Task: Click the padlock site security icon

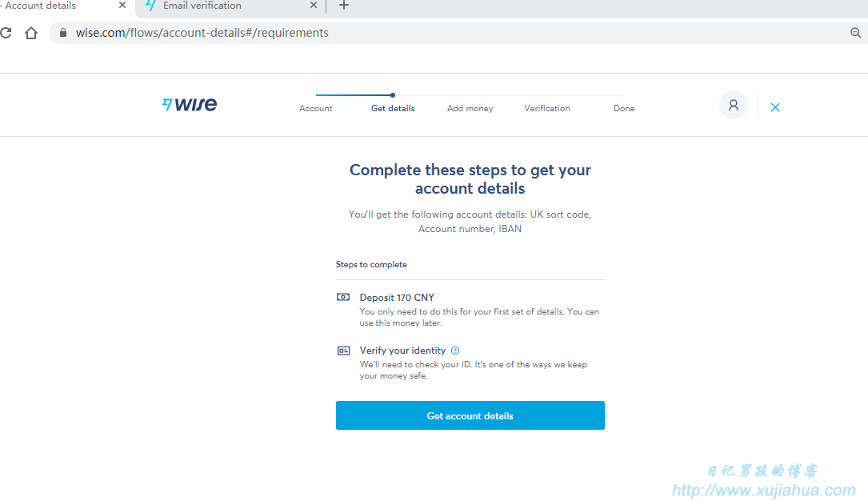Action: click(x=63, y=33)
